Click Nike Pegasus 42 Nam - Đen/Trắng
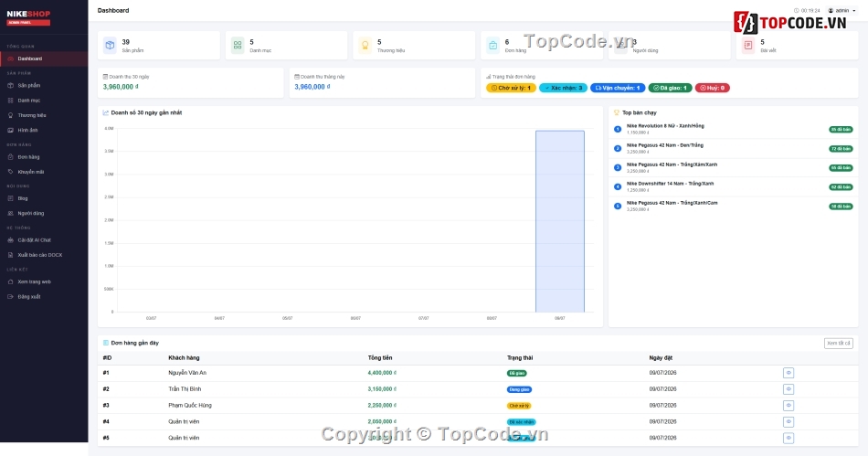 click(x=665, y=145)
